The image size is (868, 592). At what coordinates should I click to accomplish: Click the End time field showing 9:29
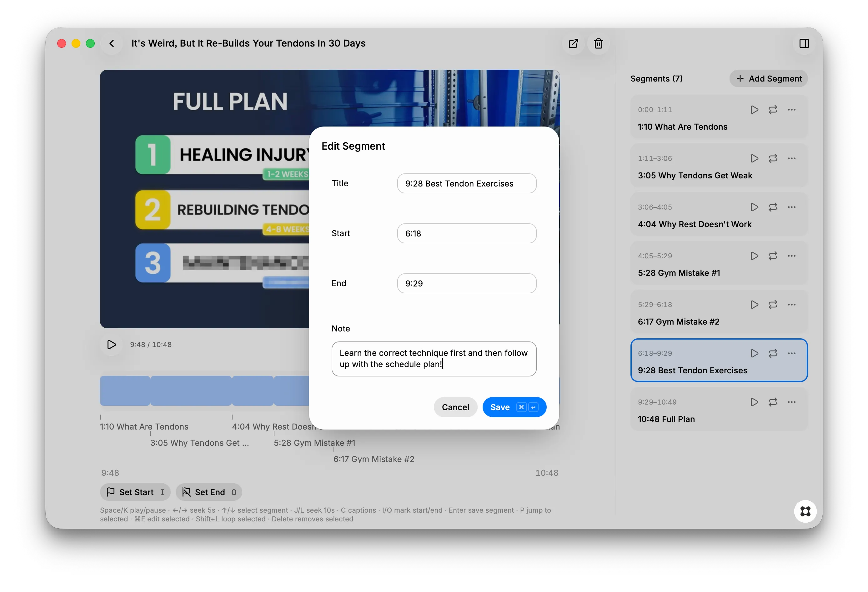[466, 283]
